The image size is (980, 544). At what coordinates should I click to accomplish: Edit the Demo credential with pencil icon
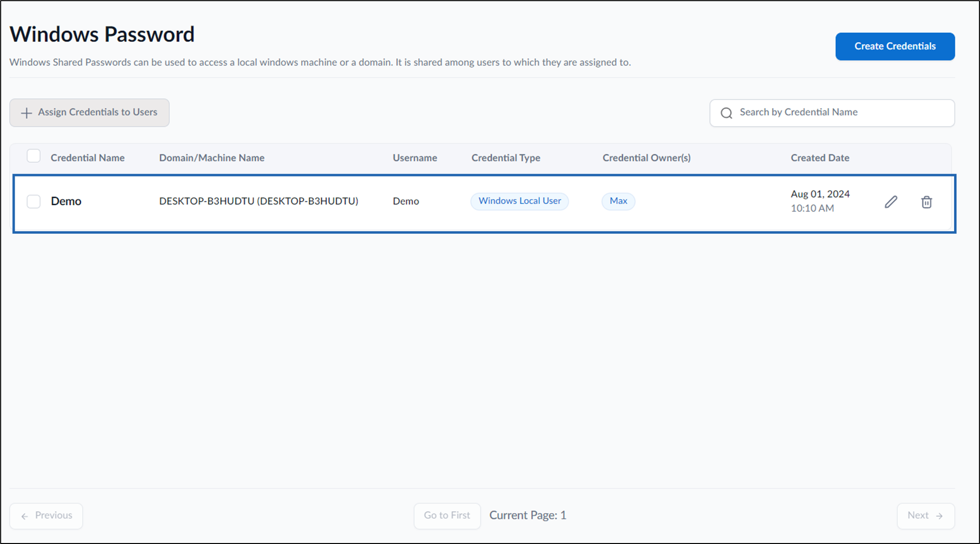pyautogui.click(x=891, y=202)
